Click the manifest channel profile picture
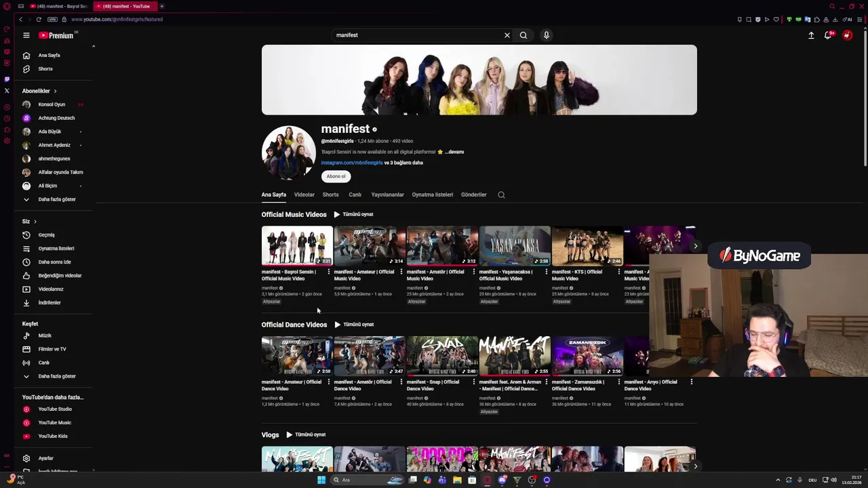 (289, 152)
